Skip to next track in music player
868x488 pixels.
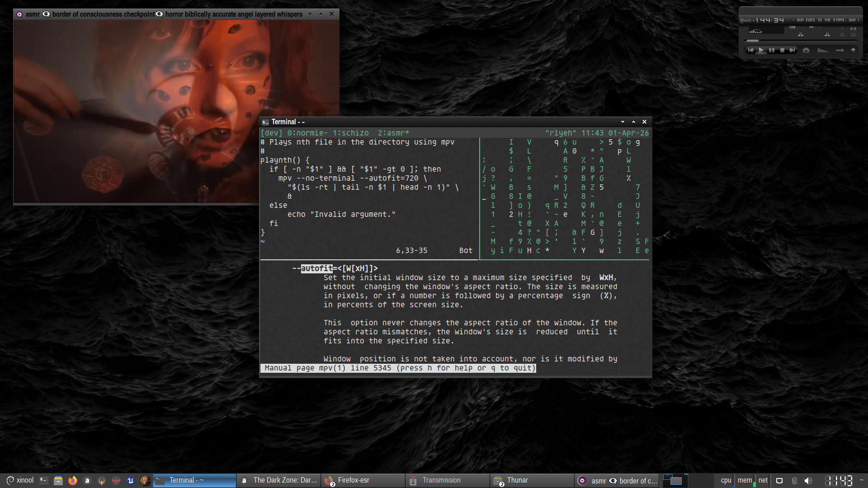[x=792, y=50]
